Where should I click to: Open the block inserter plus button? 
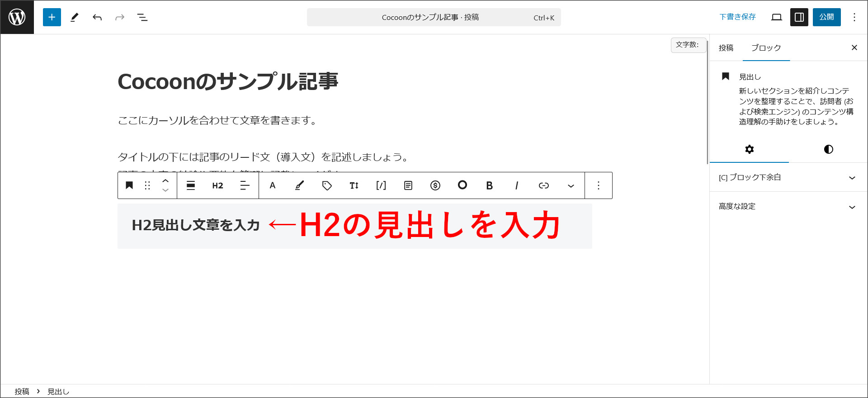52,17
